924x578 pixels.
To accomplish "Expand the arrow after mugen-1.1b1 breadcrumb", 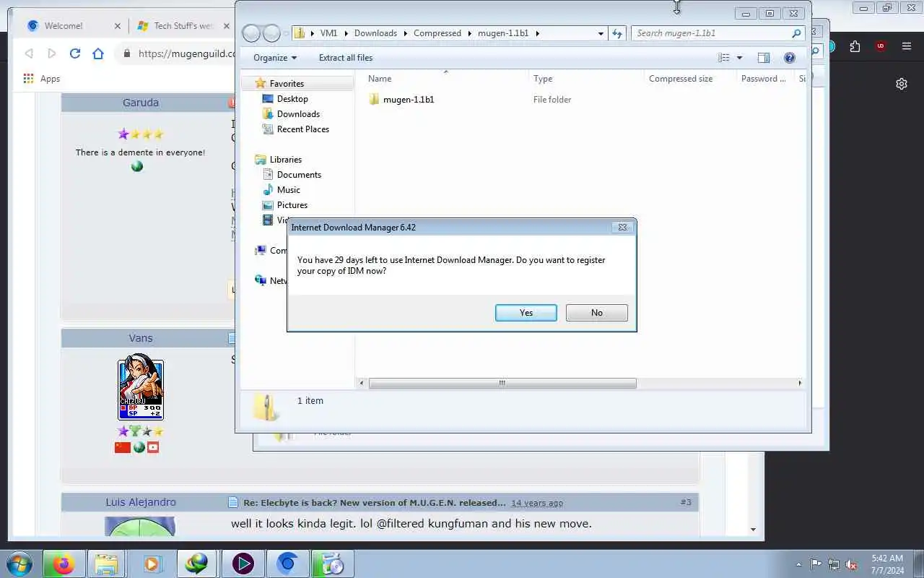I will tap(537, 33).
